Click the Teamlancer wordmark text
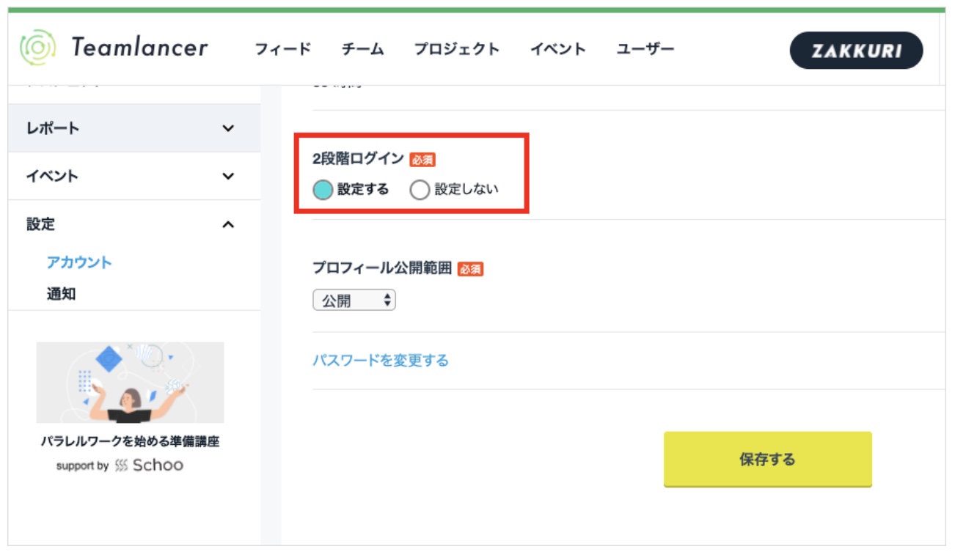This screenshot has height=560, width=955. [139, 48]
